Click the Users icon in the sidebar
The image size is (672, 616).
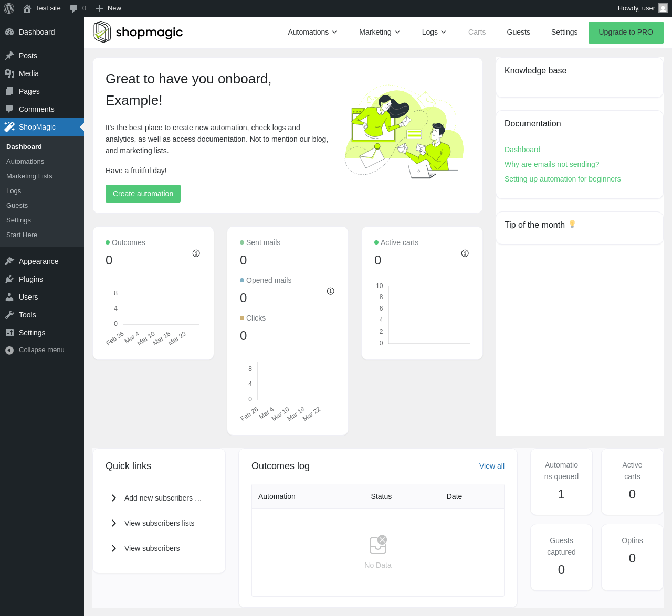click(9, 297)
